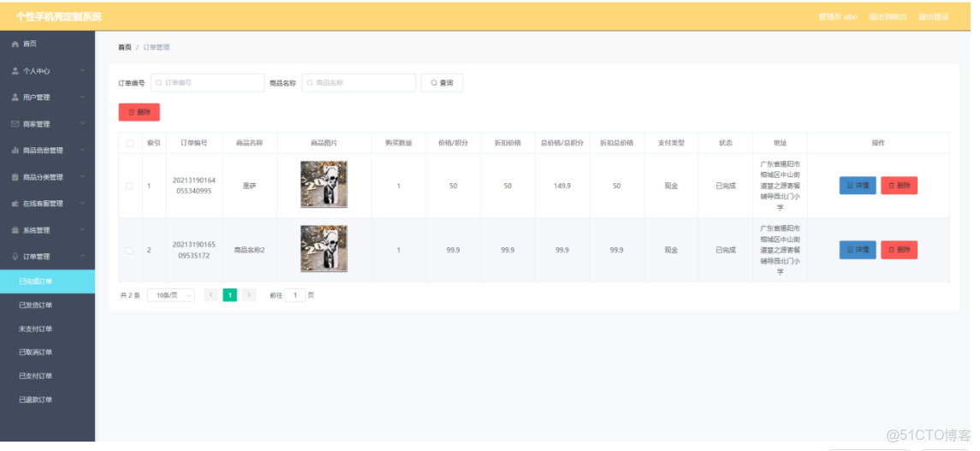Focus the 订单编号 input field
This screenshot has width=980, height=451.
pyautogui.click(x=207, y=82)
